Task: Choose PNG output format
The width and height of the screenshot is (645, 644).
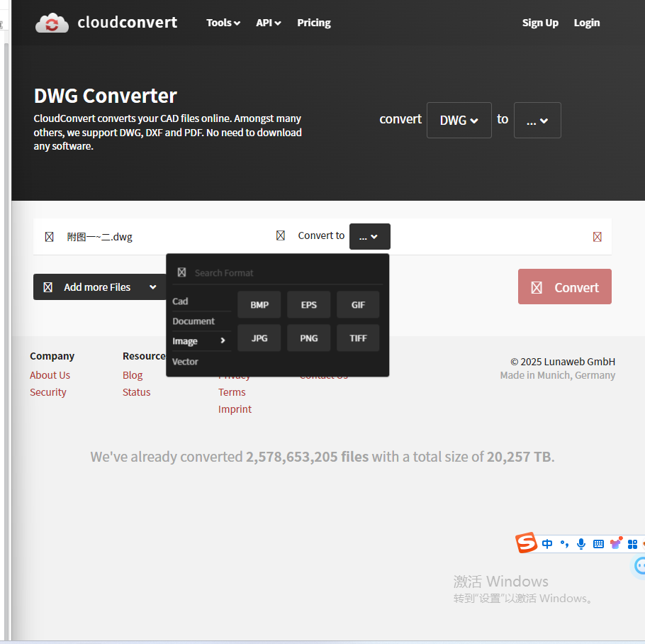Action: coord(308,338)
